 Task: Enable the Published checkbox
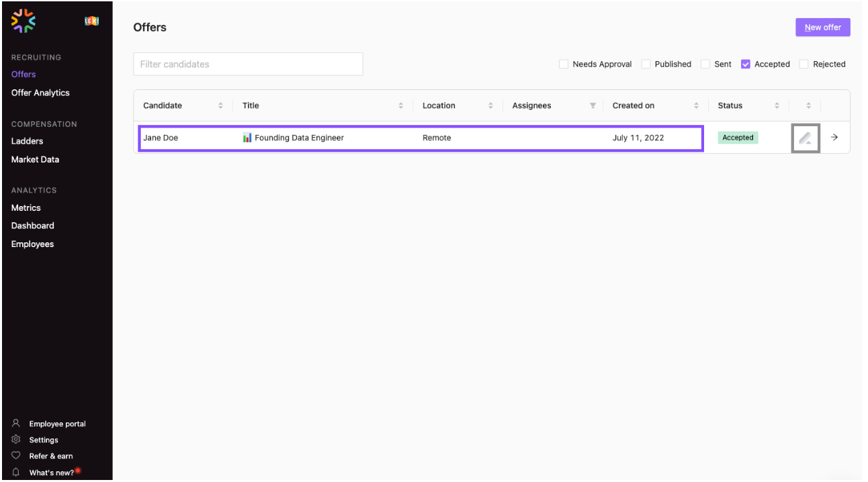tap(646, 64)
